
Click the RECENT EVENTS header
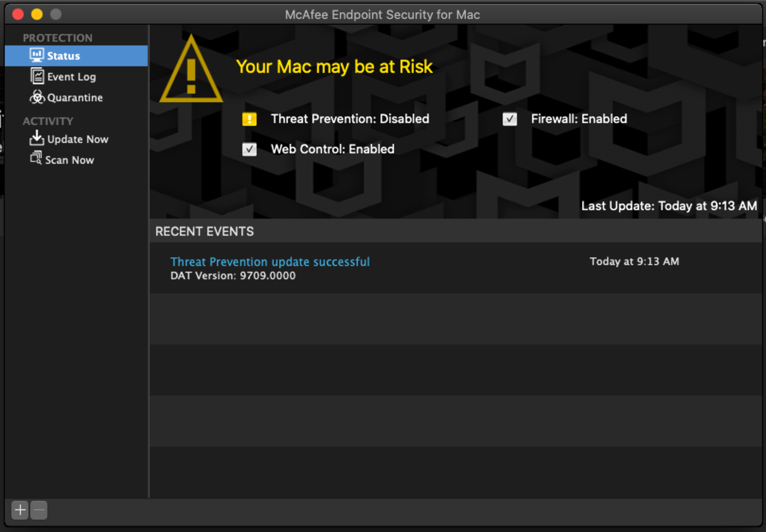pos(205,231)
